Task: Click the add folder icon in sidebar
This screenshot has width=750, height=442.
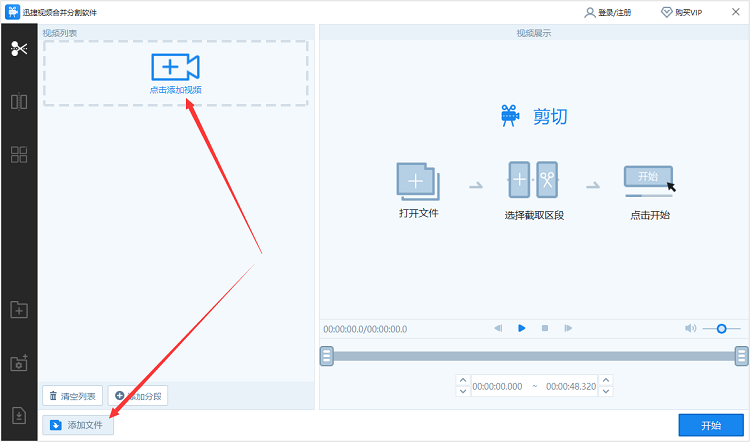Action: (19, 310)
